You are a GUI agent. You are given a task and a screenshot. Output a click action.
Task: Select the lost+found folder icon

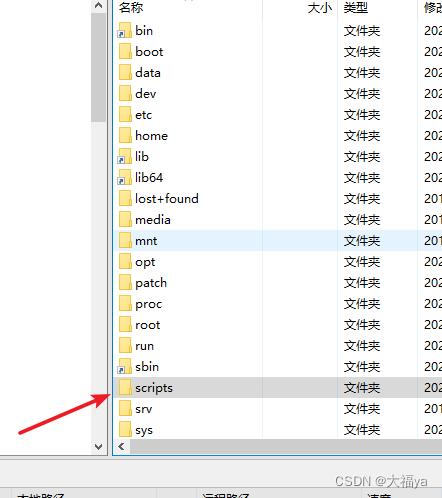(125, 198)
